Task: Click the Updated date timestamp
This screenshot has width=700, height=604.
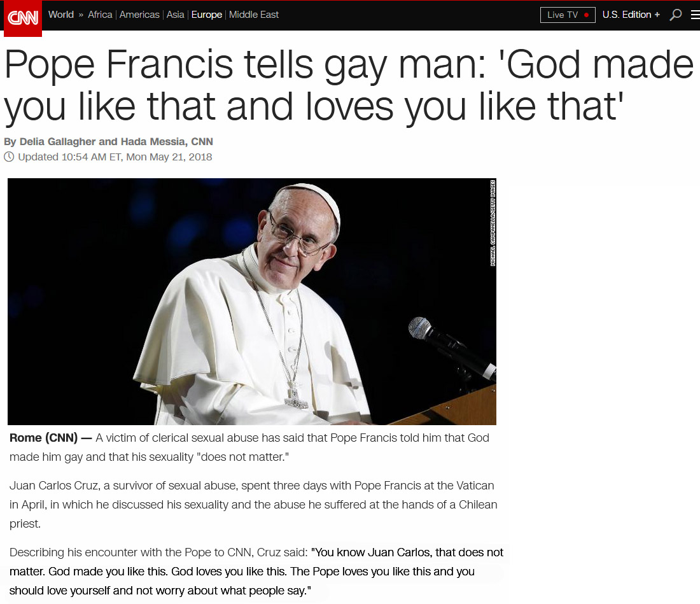Action: point(115,157)
